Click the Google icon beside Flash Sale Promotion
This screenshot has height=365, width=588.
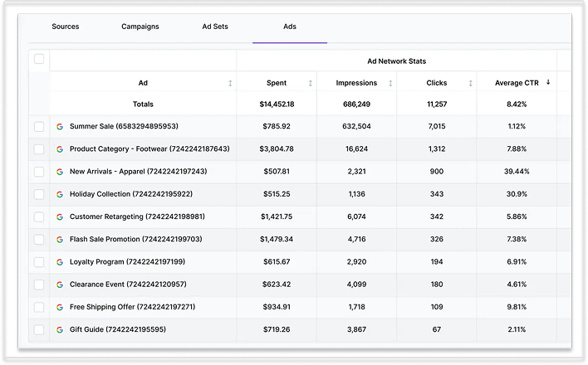point(60,240)
